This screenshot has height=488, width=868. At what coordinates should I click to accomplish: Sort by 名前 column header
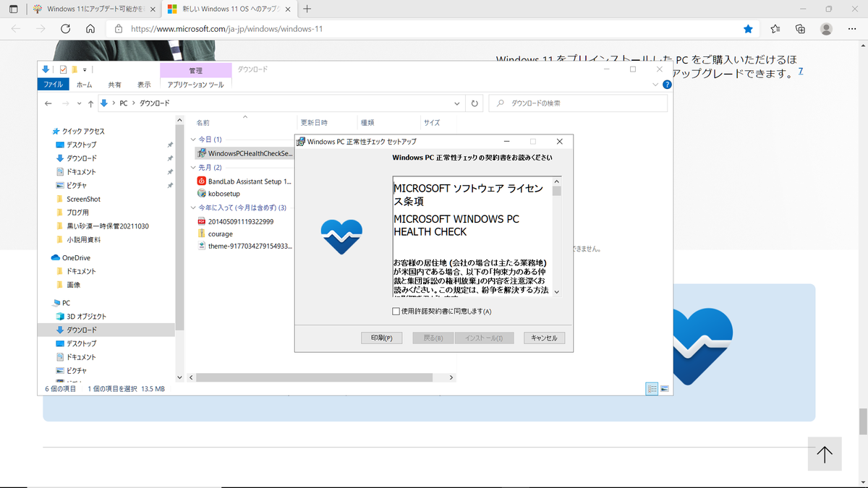point(203,123)
